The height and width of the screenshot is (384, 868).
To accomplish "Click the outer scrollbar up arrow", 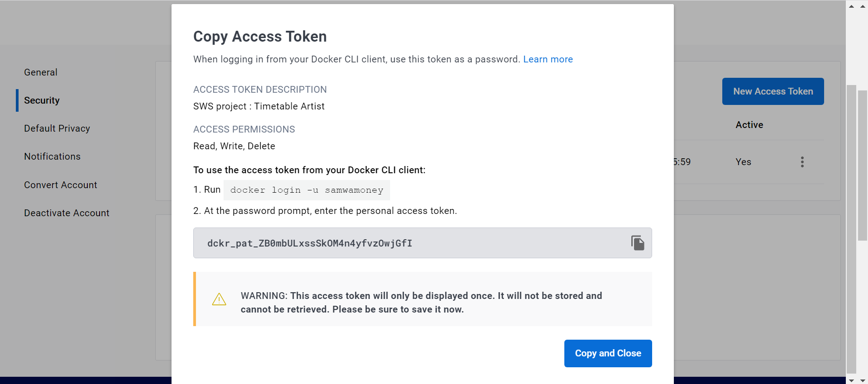I will (x=863, y=6).
